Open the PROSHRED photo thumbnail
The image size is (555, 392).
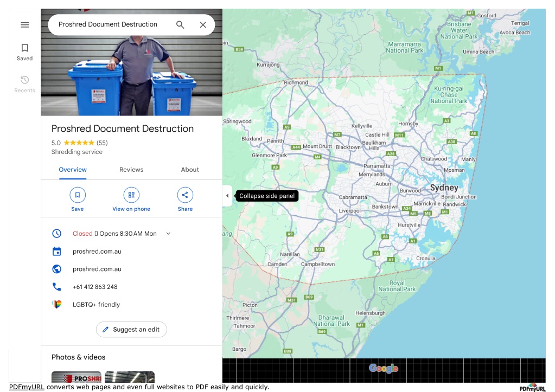[76, 377]
